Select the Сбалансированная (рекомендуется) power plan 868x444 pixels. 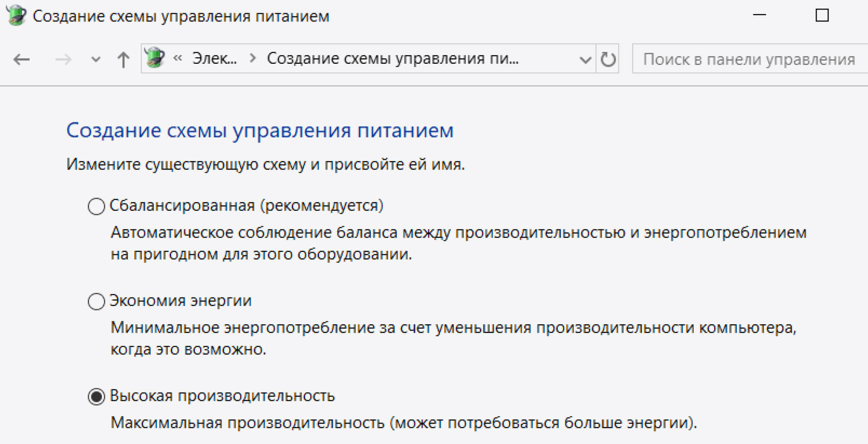pos(96,206)
